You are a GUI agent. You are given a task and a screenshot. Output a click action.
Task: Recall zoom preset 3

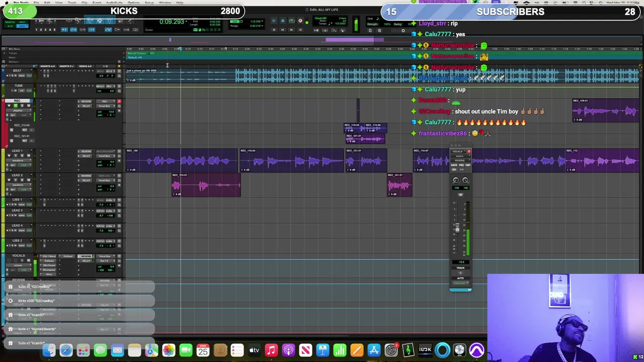(45, 30)
